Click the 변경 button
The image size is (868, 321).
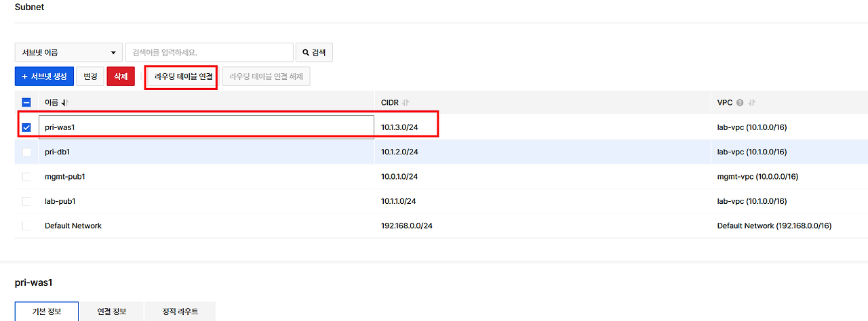click(x=90, y=77)
